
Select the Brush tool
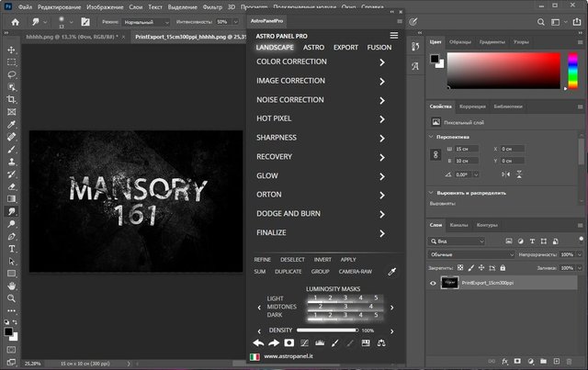click(x=12, y=150)
